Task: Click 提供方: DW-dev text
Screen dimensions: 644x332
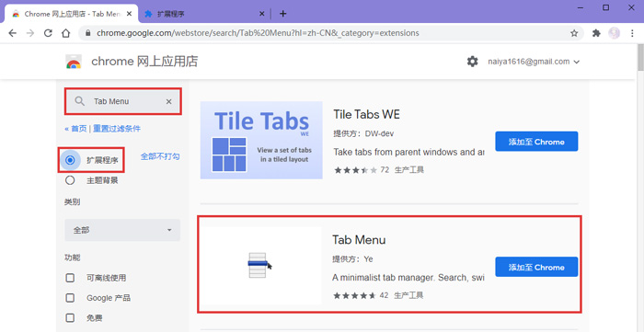Action: tap(364, 133)
